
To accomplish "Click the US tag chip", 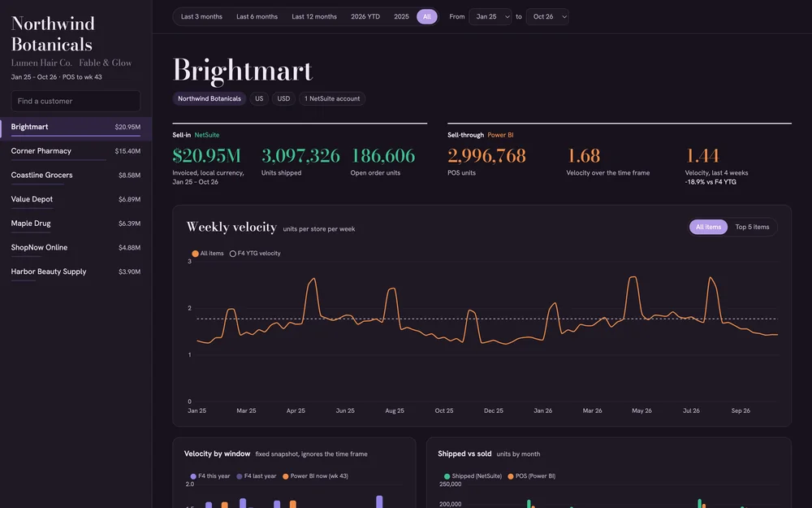I will point(259,98).
